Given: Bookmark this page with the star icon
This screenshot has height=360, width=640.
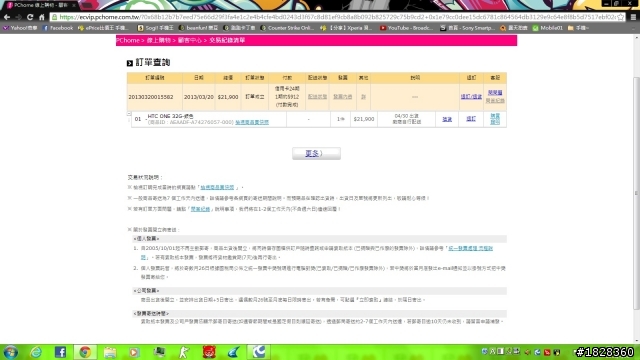Looking at the screenshot, I should click(x=621, y=17).
